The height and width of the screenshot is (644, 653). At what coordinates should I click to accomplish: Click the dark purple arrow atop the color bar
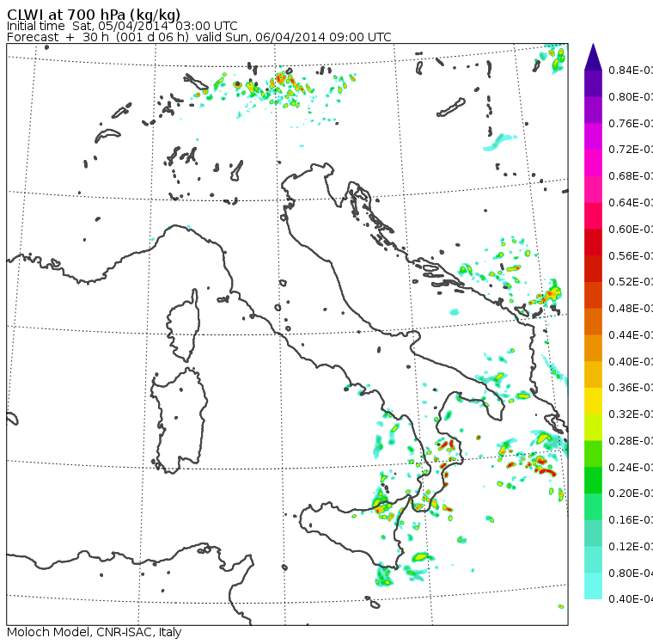[593, 57]
